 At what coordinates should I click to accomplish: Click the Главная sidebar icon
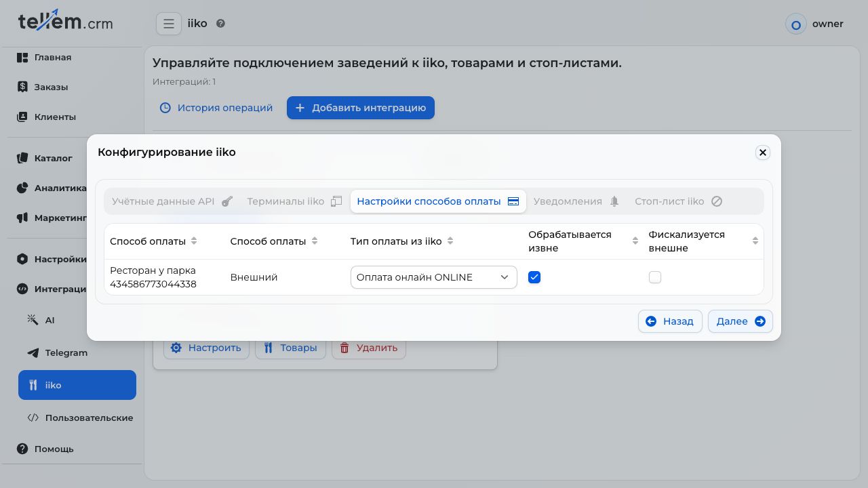click(x=22, y=58)
